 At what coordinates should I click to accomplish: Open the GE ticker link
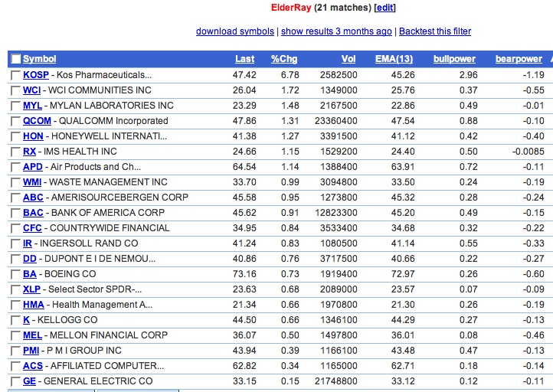pos(29,381)
